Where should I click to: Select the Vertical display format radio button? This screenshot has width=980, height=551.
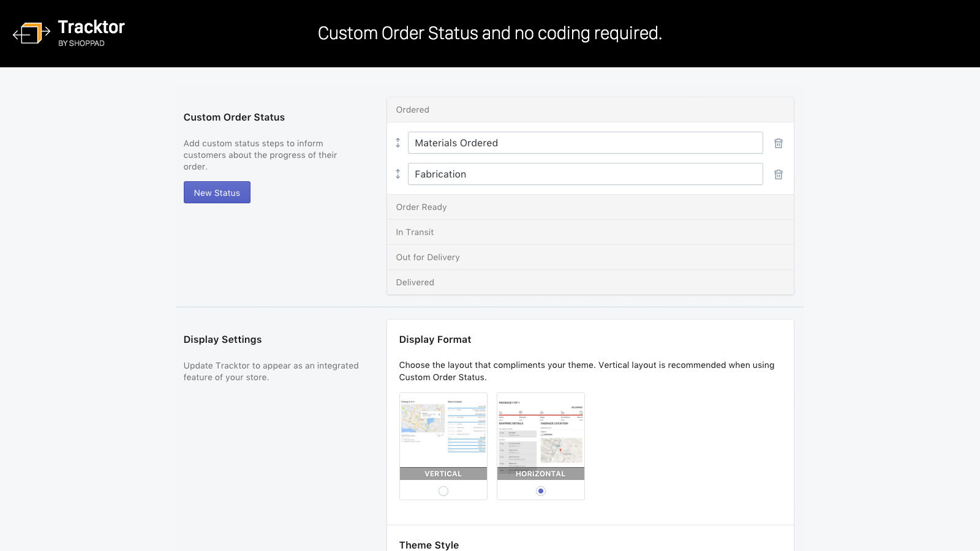coord(442,490)
